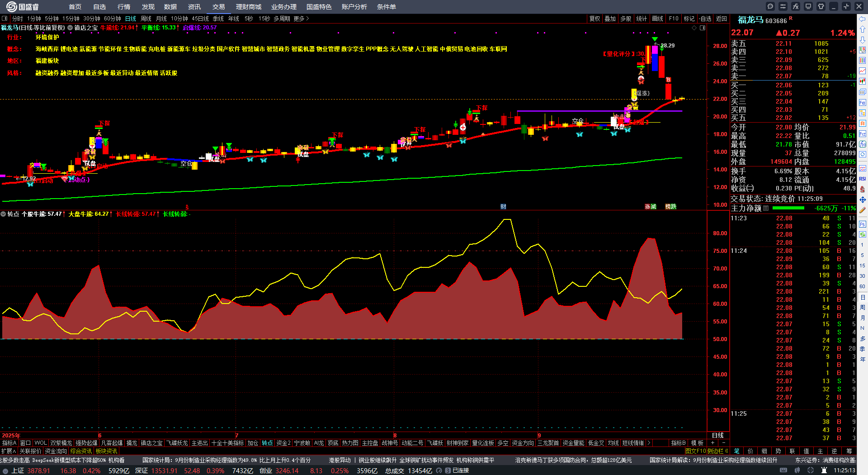Toggle 叠加 overlay mode
The height and width of the screenshot is (475, 868).
click(610, 19)
